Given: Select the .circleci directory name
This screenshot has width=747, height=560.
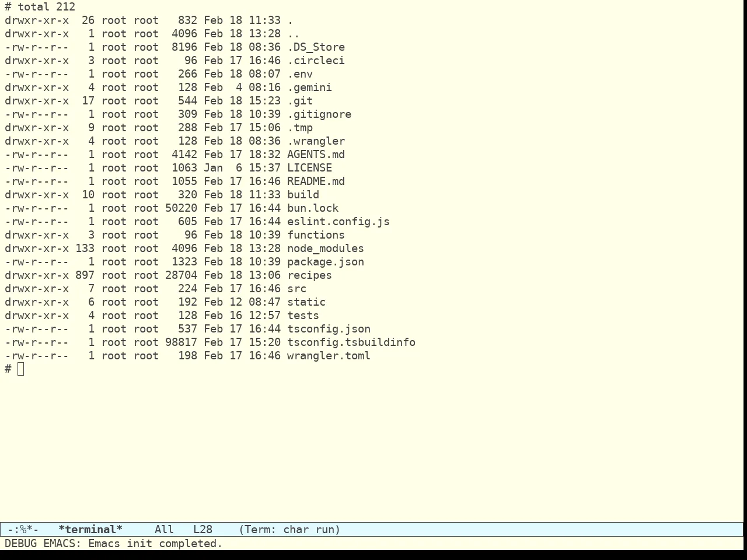Looking at the screenshot, I should point(316,61).
